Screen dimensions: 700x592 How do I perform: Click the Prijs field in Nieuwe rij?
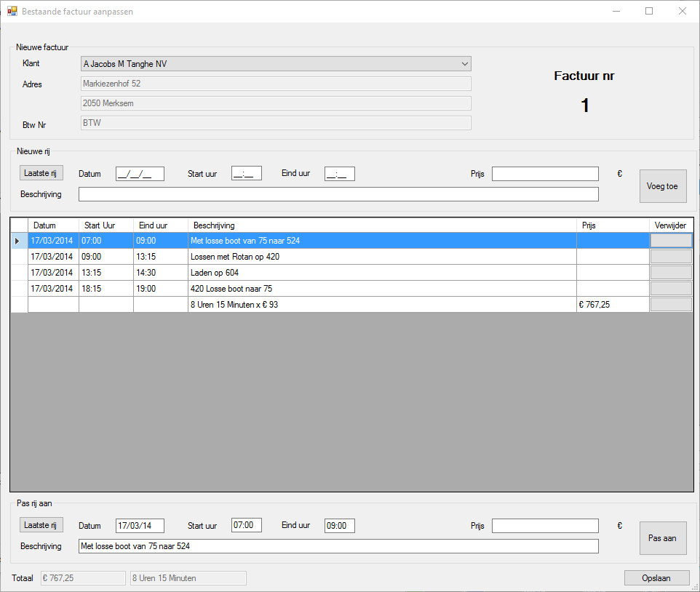(x=545, y=174)
